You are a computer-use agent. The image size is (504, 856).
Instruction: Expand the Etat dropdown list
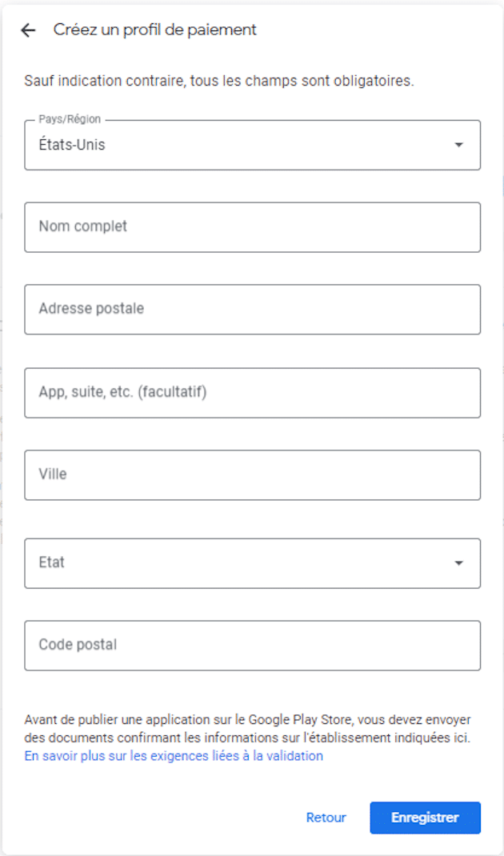point(252,563)
